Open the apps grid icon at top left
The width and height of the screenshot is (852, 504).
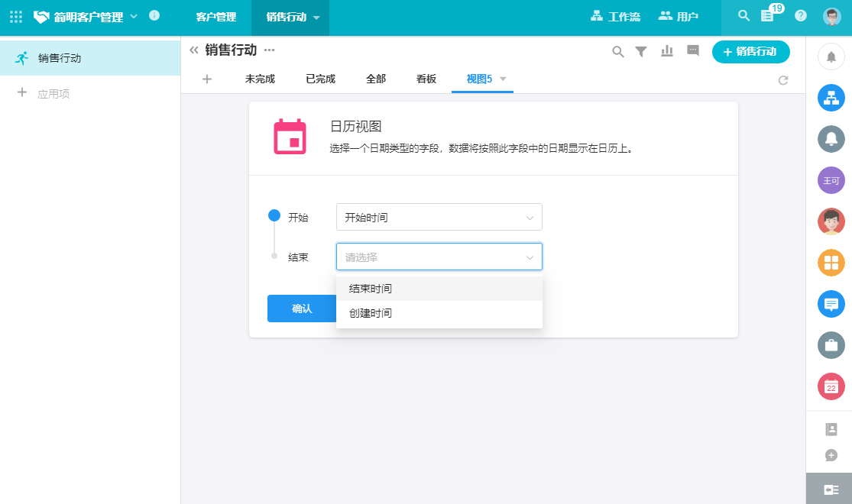[x=15, y=16]
